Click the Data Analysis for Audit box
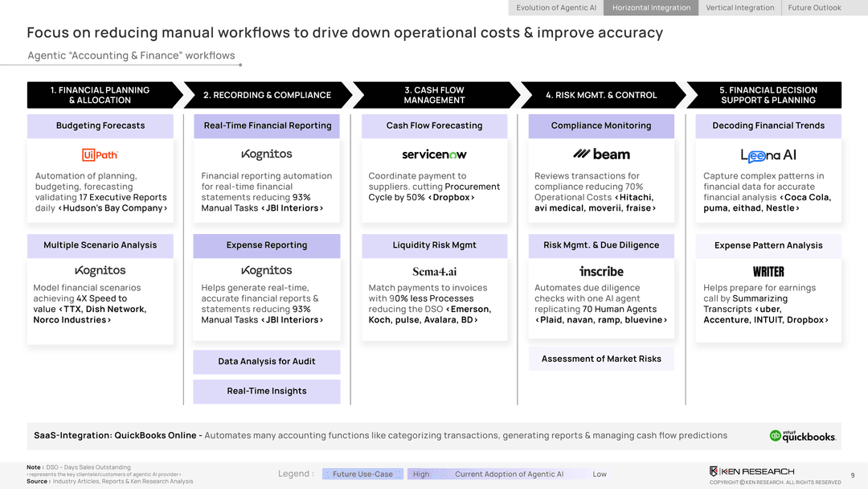The height and width of the screenshot is (489, 868). 266,362
